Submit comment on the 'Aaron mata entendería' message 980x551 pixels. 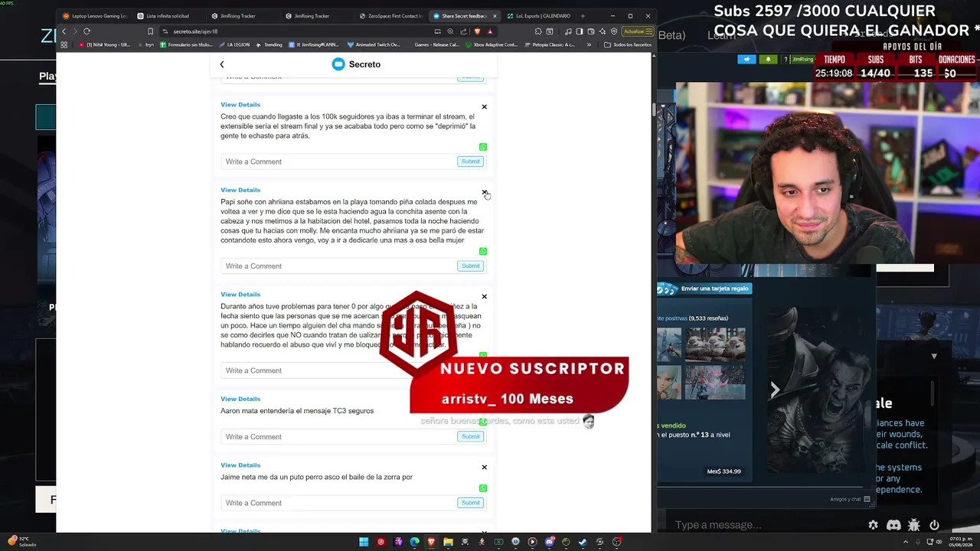tap(470, 437)
